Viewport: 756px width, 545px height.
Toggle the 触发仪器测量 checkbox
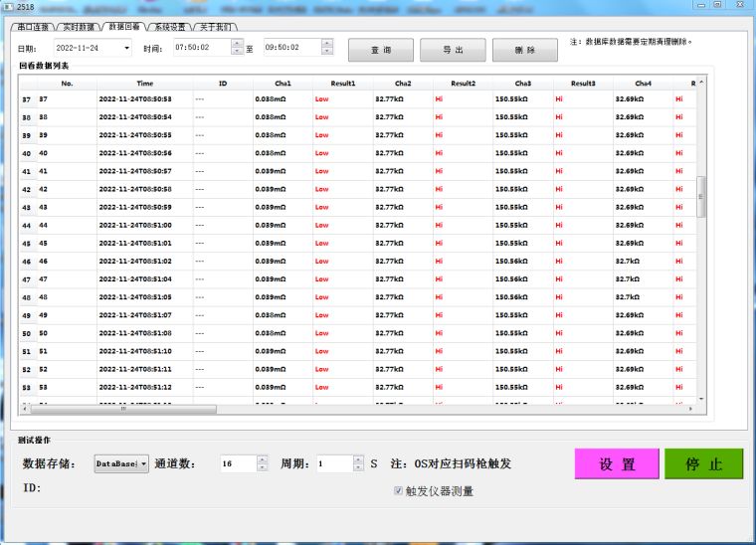pos(400,490)
